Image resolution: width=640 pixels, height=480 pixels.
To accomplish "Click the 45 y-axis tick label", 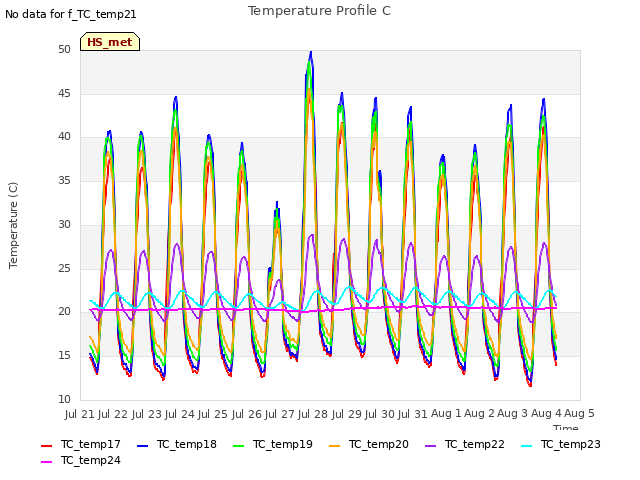I will click(64, 93).
